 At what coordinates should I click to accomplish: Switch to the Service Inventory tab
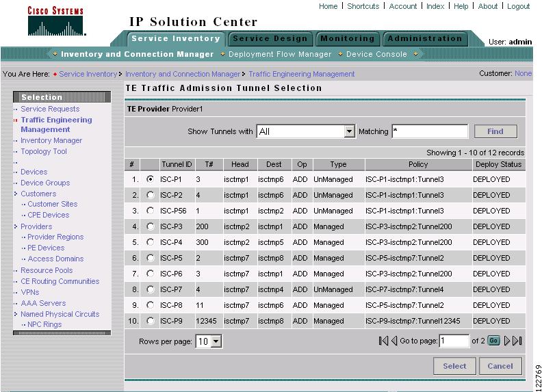coord(176,38)
